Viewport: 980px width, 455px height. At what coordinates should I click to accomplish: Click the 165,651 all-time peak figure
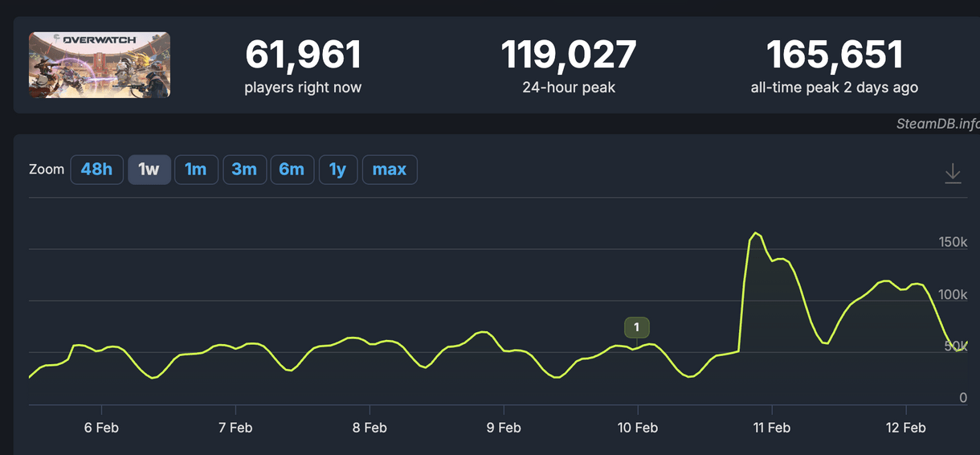[835, 55]
